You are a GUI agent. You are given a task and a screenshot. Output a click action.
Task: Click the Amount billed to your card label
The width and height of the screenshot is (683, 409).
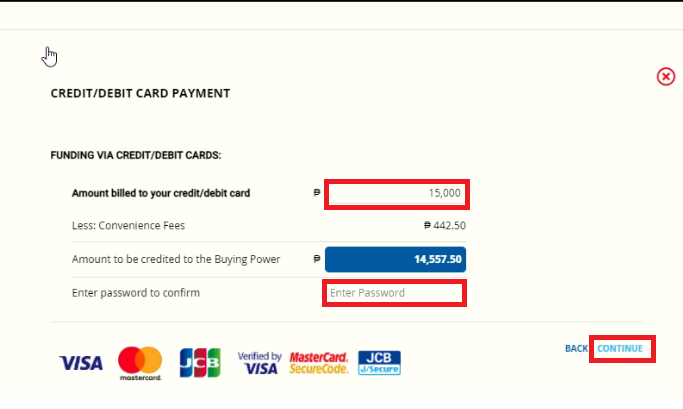click(161, 193)
